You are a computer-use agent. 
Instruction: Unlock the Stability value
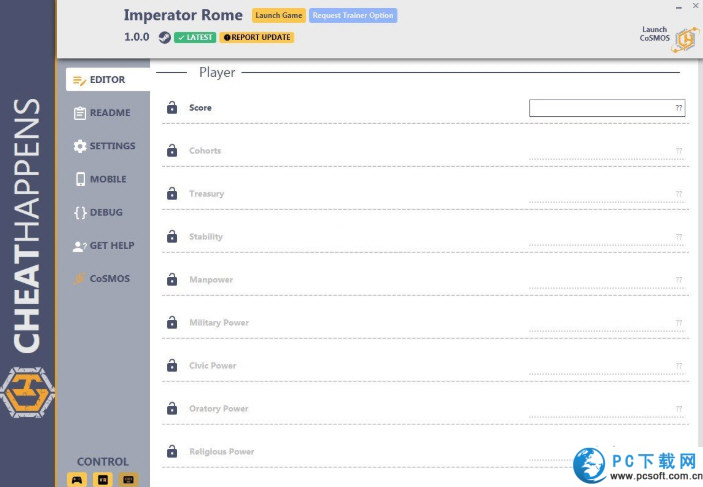click(171, 237)
